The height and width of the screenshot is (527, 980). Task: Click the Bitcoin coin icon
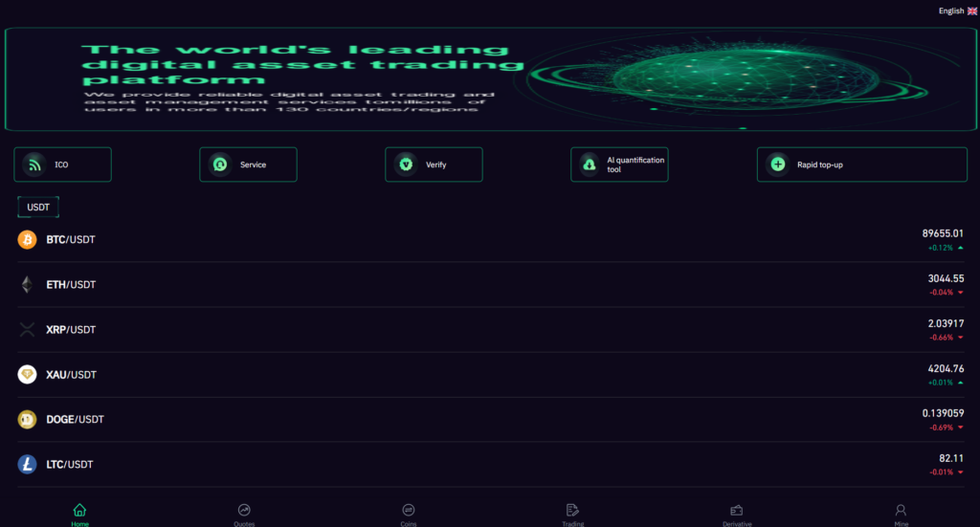pos(27,240)
